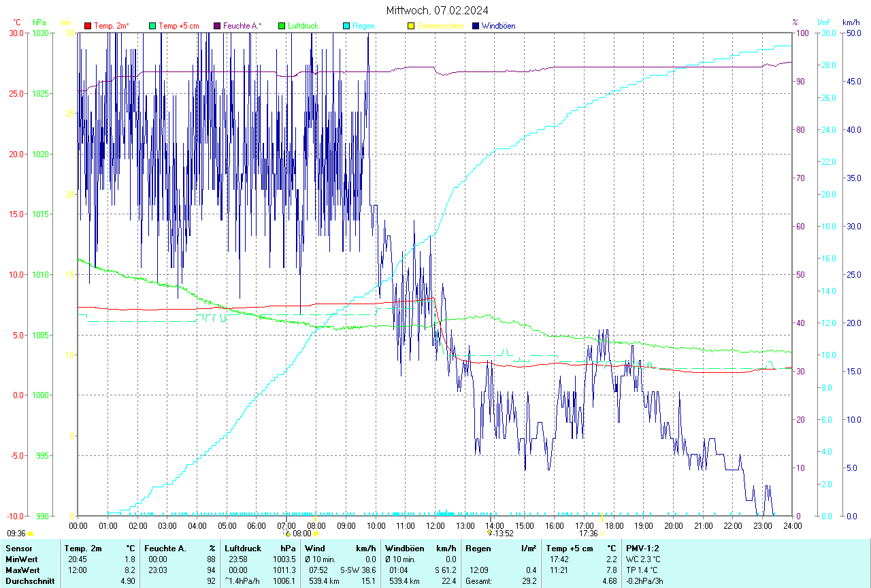Click the Regen column header in table

pos(478,548)
